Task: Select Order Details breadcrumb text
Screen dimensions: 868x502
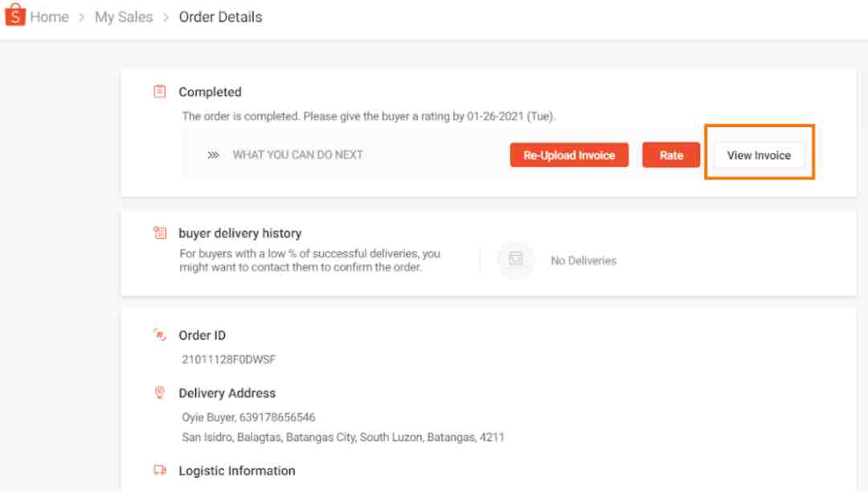Action: (x=220, y=17)
